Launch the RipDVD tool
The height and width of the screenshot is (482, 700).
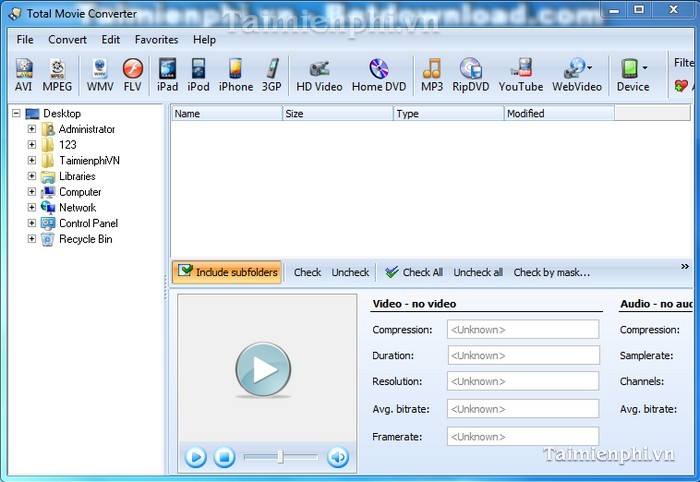pos(471,75)
